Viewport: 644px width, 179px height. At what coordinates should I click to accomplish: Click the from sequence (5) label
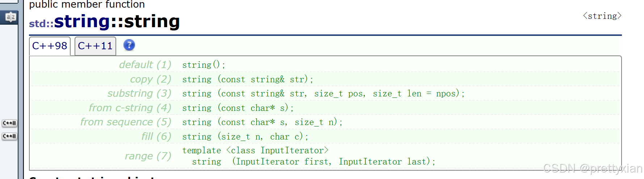125,122
